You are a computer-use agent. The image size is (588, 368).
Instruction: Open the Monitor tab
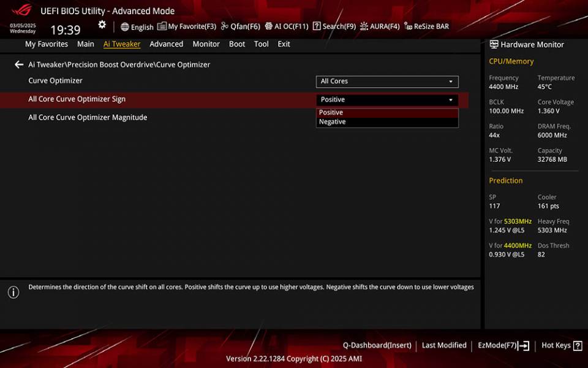pyautogui.click(x=206, y=44)
